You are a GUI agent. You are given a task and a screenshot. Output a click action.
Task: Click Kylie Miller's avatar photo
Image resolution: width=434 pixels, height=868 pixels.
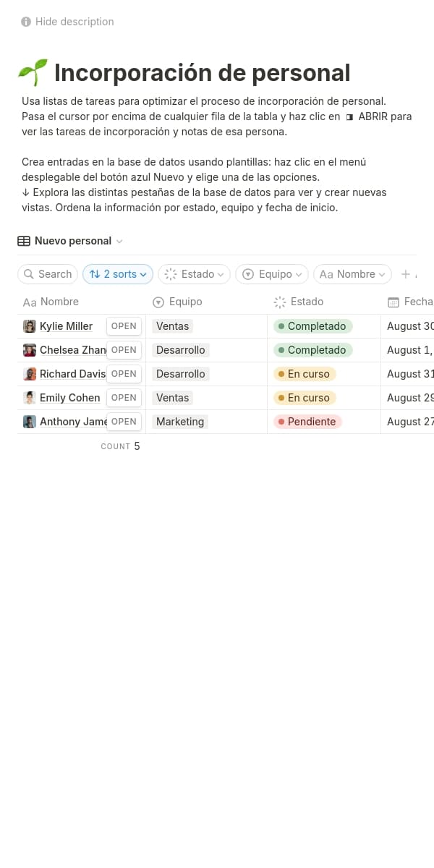tap(30, 326)
